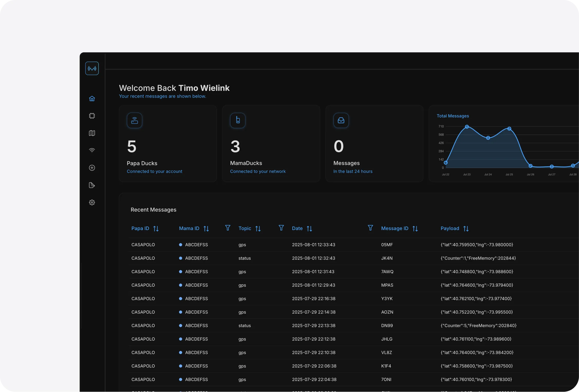Open the Wi-Fi network icon in sidebar
This screenshot has width=579, height=392.
point(92,150)
